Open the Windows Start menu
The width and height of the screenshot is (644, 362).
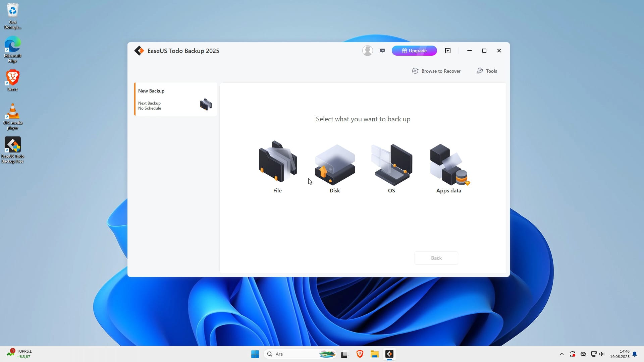point(255,354)
